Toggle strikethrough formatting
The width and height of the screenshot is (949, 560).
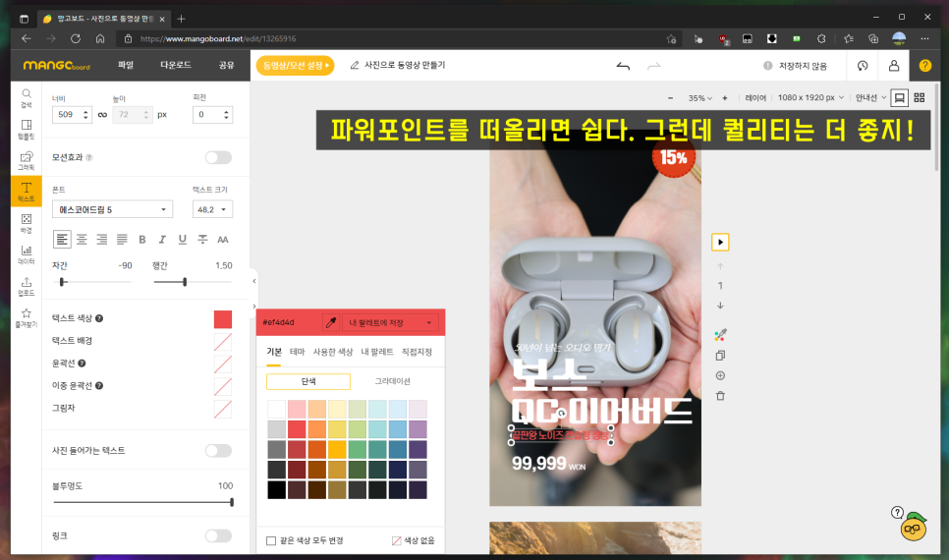pos(202,239)
